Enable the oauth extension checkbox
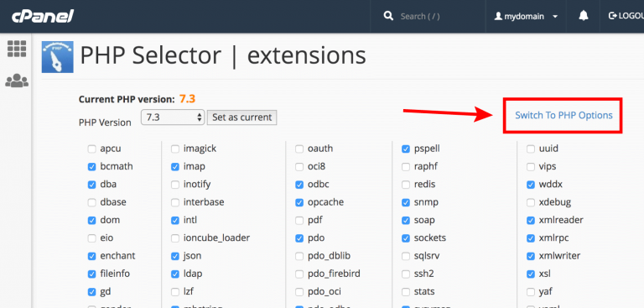Viewport: 644px width, 308px height. tap(299, 149)
